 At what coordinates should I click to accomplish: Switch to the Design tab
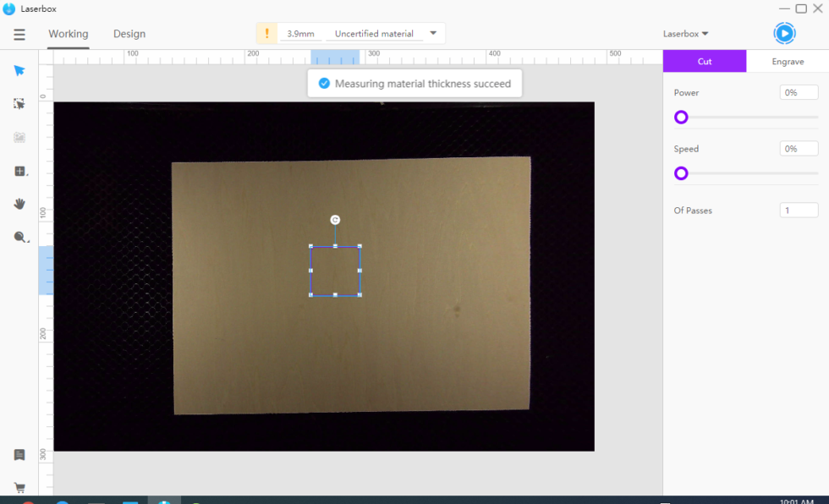[129, 34]
